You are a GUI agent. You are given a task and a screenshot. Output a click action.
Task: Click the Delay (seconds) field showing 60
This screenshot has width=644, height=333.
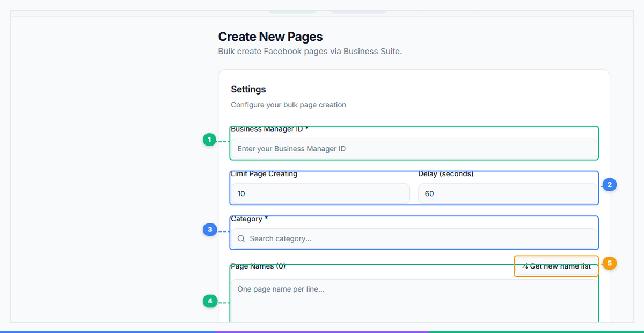508,193
